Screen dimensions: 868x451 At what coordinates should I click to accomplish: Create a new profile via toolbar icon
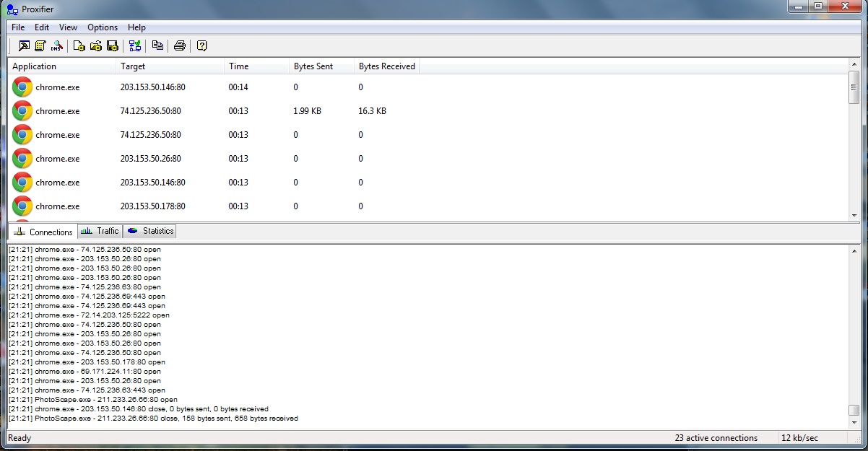coord(79,45)
